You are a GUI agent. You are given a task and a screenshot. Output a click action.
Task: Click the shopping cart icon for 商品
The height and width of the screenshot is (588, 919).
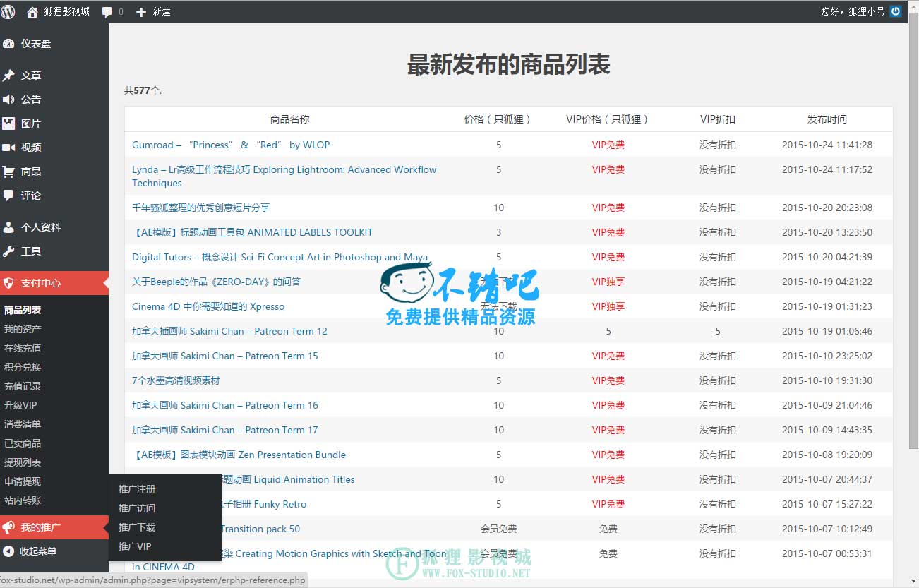point(8,172)
